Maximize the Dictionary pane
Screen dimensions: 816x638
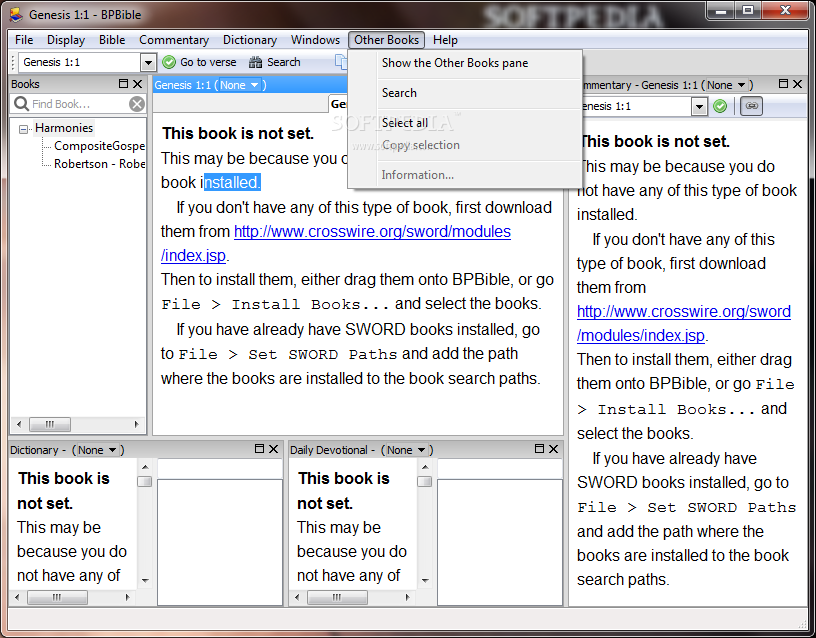point(259,449)
